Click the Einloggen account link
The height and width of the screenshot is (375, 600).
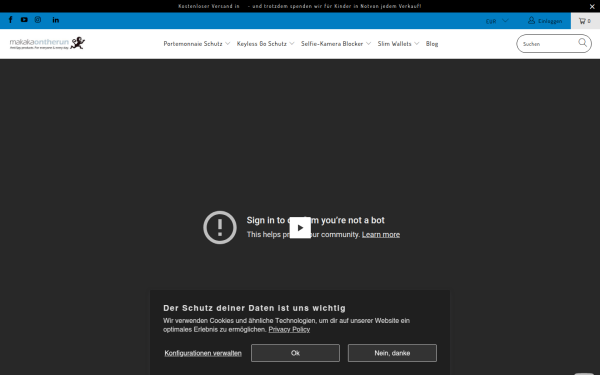click(545, 21)
